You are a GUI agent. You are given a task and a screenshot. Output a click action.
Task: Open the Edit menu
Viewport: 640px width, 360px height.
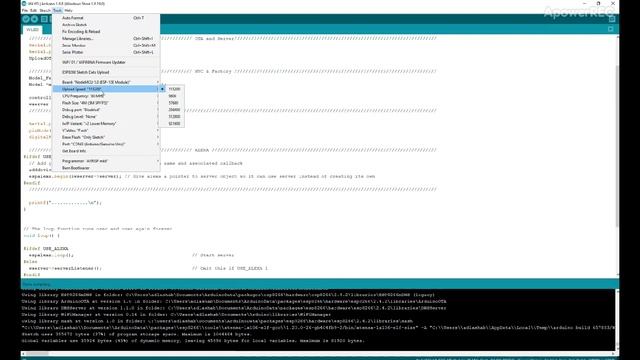pos(33,10)
